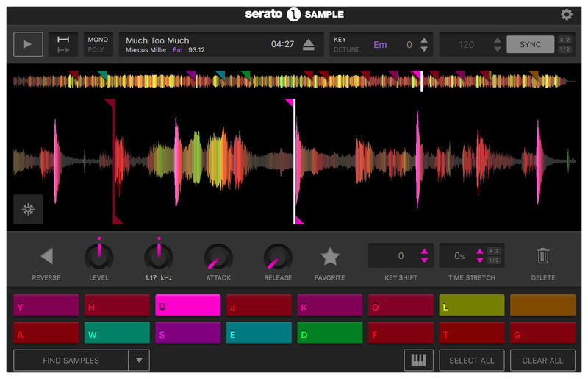The image size is (588, 379).
Task: Trigger pad J
Action: [x=259, y=305]
